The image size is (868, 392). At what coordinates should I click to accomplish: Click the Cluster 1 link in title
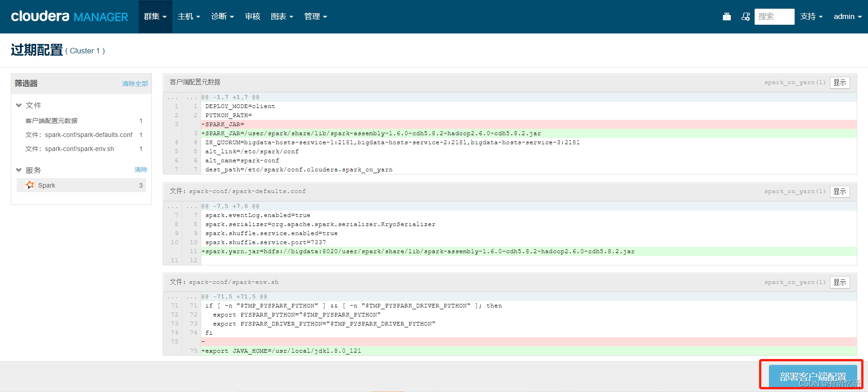85,51
